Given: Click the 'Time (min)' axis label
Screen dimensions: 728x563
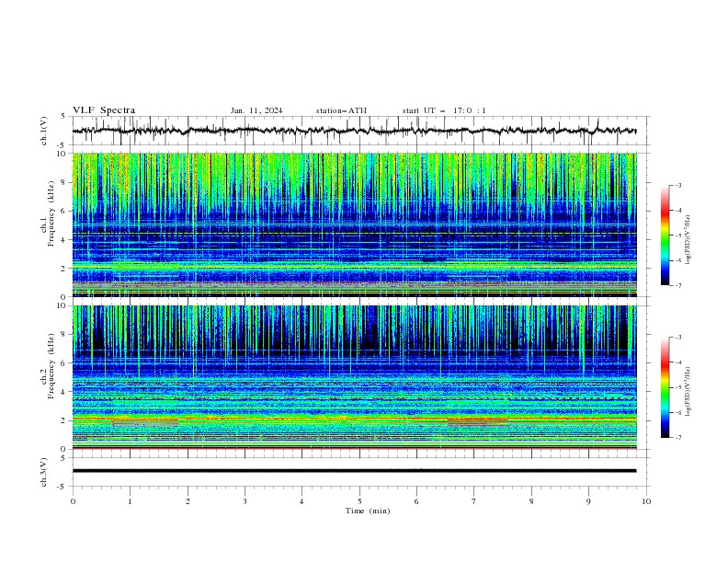Looking at the screenshot, I should coord(368,511).
